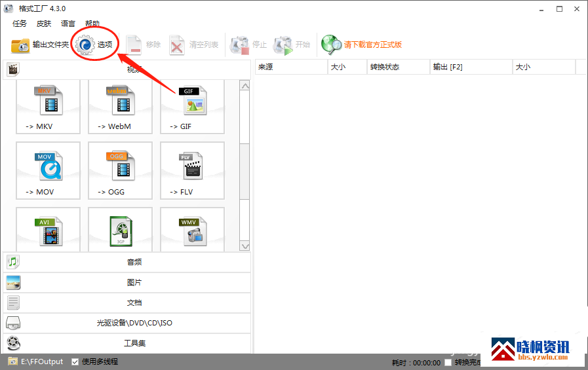Expand the 光驱设备\DVD\CD\ISO section
This screenshot has height=370, width=588.
coord(127,323)
